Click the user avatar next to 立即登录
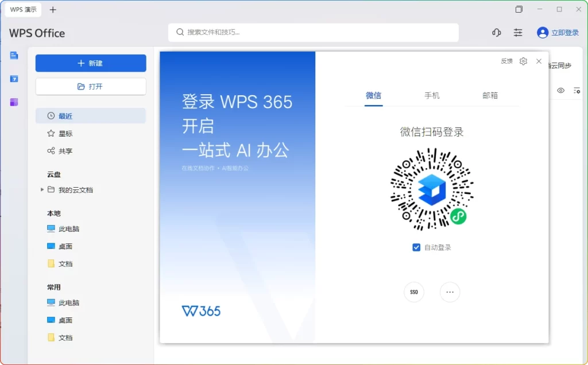Viewport: 588px width, 365px height. pyautogui.click(x=542, y=33)
